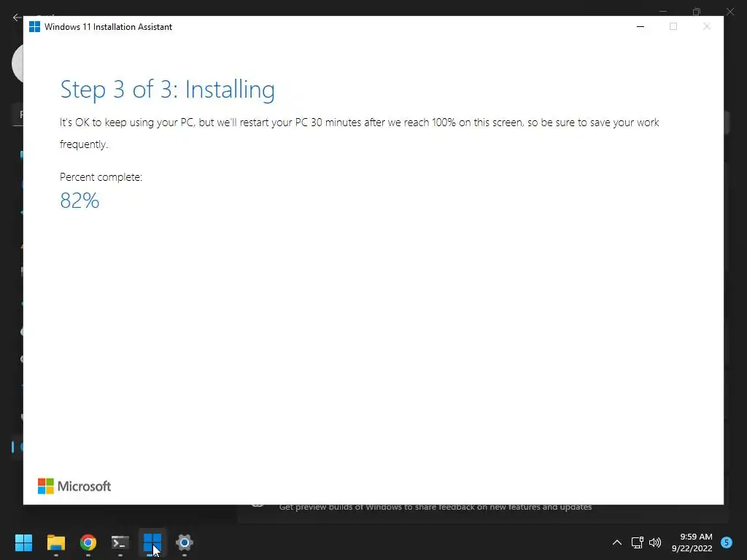The height and width of the screenshot is (560, 747).
Task: Select the Windows 11 Installation Assistant taskbar icon
Action: point(152,542)
